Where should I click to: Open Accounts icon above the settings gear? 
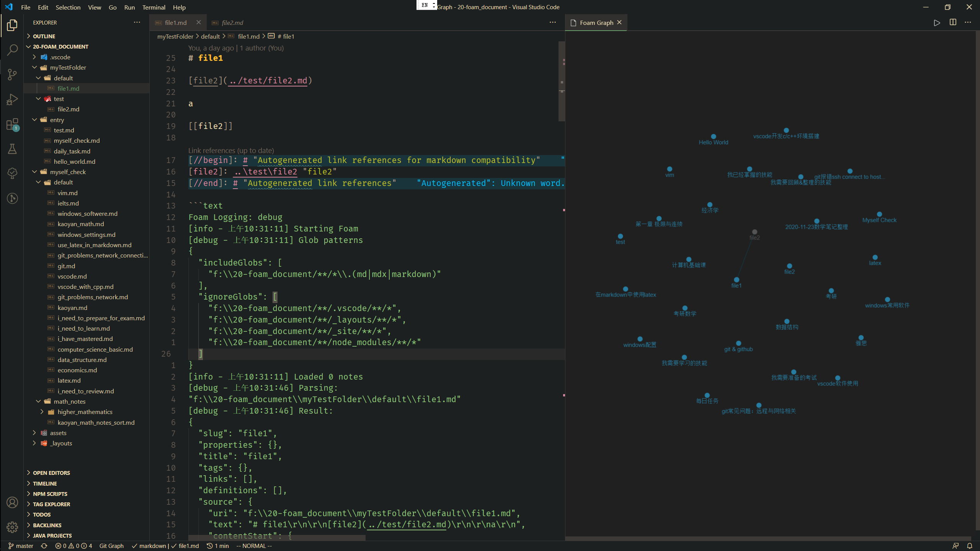12,502
